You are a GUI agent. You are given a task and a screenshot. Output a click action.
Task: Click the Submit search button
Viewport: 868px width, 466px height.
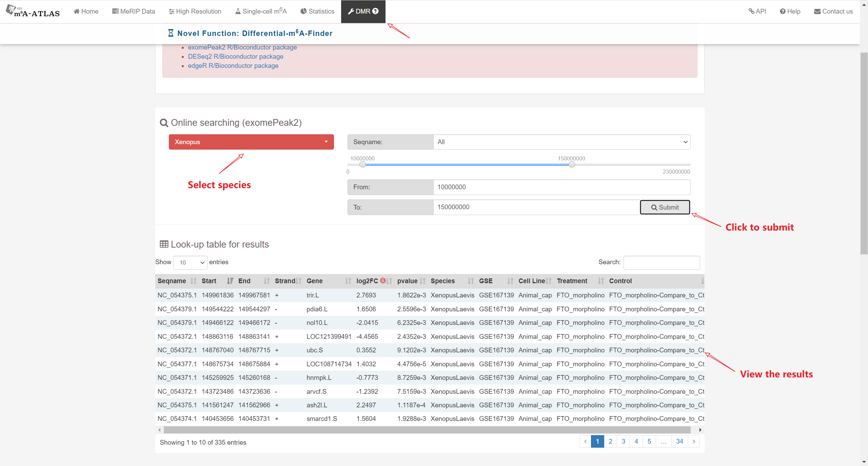point(665,207)
